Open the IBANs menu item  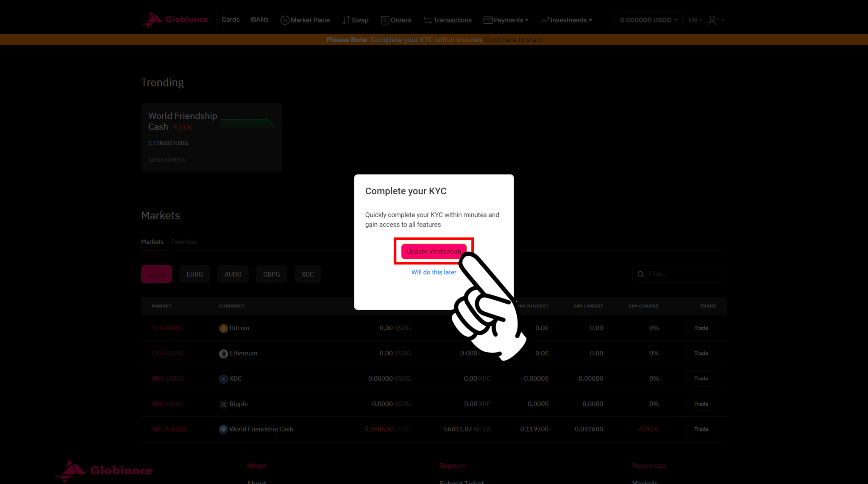[x=259, y=19]
